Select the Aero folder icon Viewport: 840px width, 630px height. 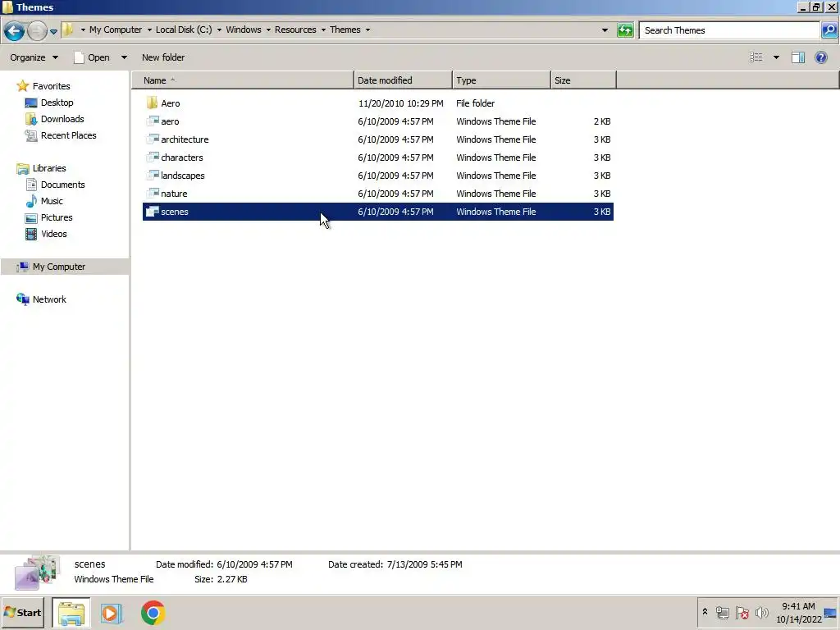pos(152,103)
